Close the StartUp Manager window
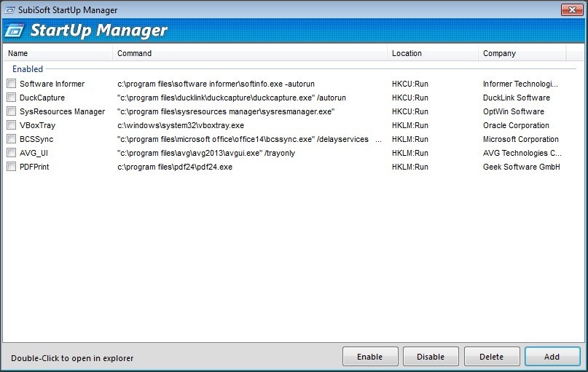The height and width of the screenshot is (372, 588). [x=571, y=10]
